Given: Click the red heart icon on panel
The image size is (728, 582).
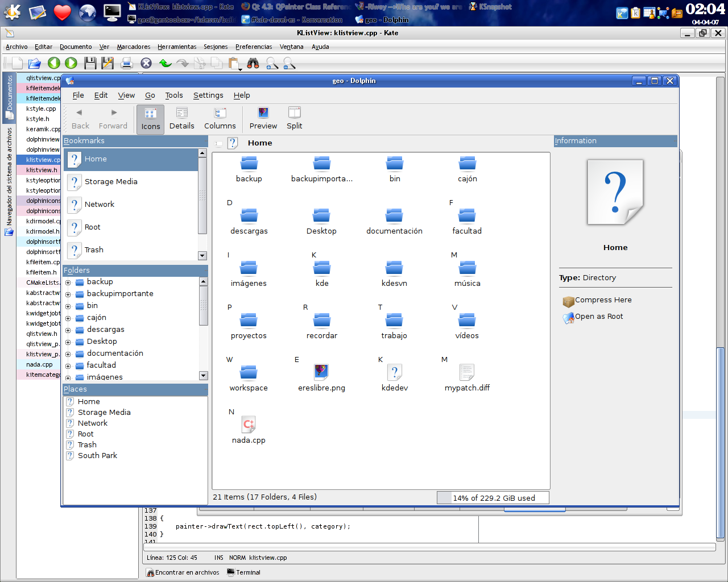Looking at the screenshot, I should pyautogui.click(x=63, y=12).
